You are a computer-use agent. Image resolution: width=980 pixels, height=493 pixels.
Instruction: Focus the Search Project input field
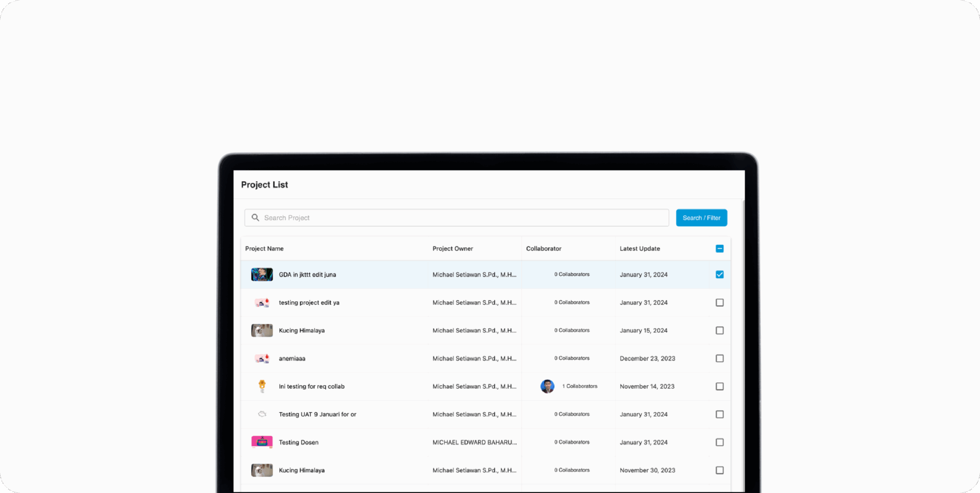coord(459,218)
